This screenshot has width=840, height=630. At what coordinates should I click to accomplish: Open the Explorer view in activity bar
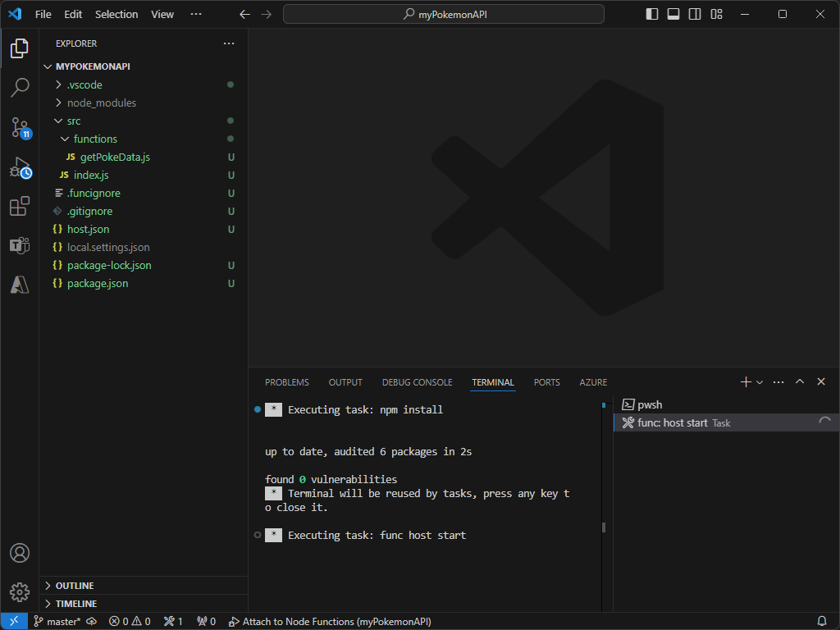pyautogui.click(x=20, y=48)
